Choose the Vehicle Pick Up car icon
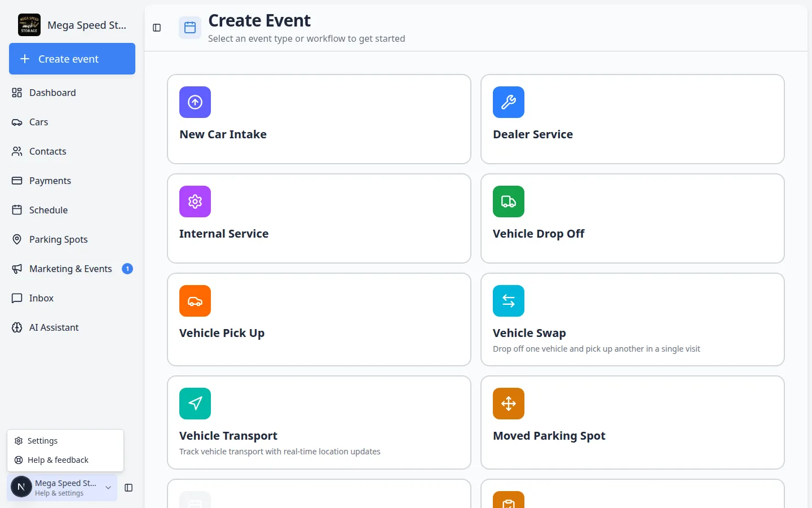The height and width of the screenshot is (508, 812). click(195, 301)
